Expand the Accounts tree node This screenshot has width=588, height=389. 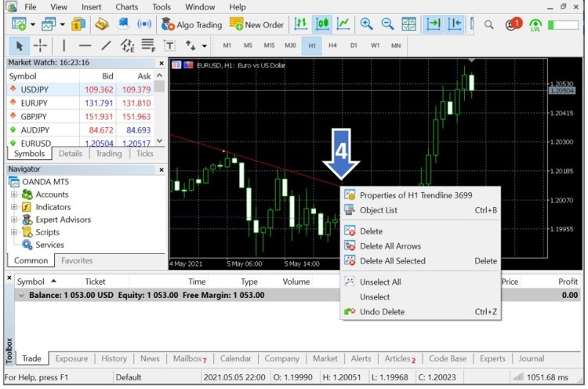[x=14, y=194]
